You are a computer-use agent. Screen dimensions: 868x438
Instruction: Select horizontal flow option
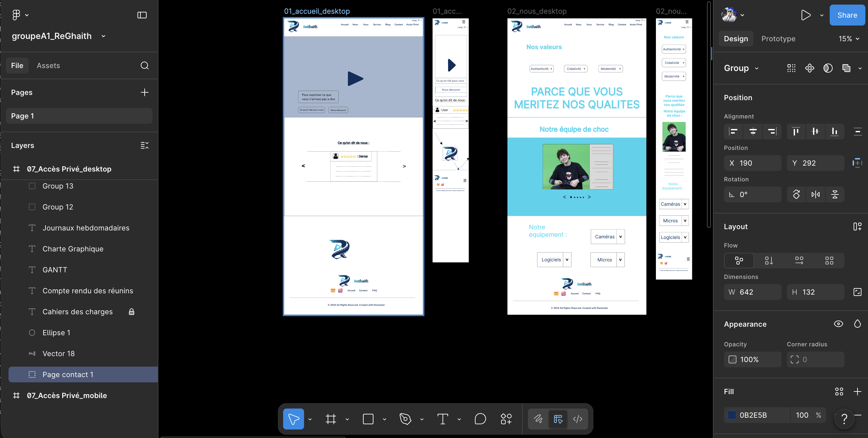[x=799, y=261]
